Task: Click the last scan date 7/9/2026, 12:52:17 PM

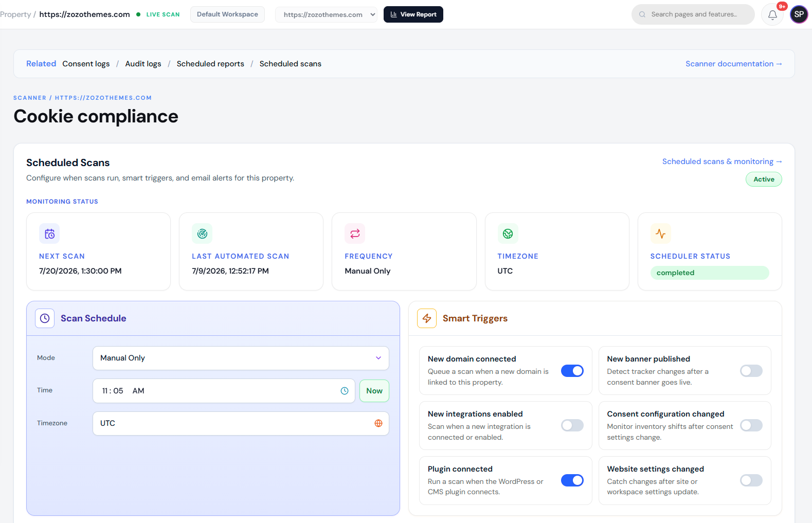Action: (230, 271)
